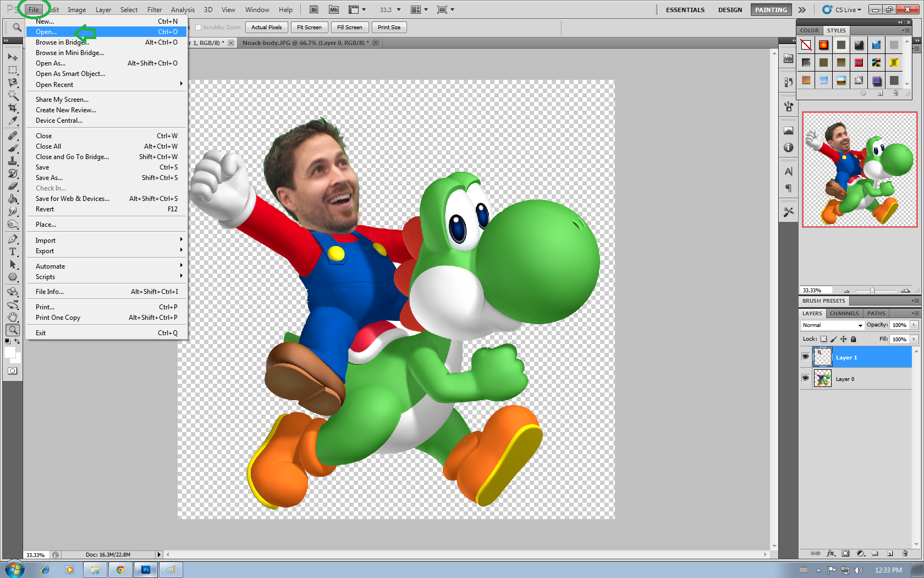Select the Zoom tool in toolbox
The width and height of the screenshot is (924, 578).
coord(13,330)
